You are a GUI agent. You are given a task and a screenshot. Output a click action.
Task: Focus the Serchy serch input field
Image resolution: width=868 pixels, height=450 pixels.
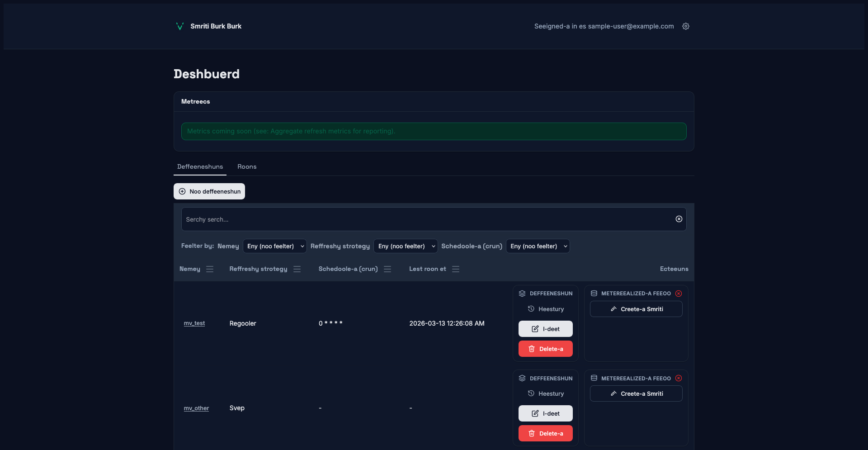(x=425, y=219)
